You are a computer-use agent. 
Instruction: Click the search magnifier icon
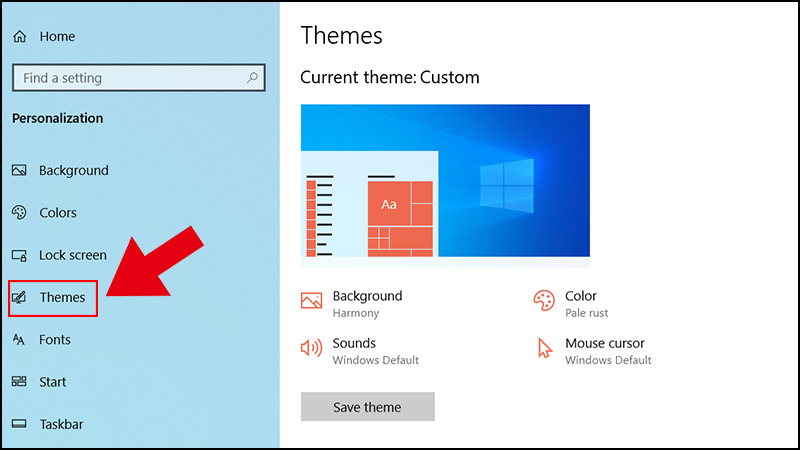(x=252, y=78)
